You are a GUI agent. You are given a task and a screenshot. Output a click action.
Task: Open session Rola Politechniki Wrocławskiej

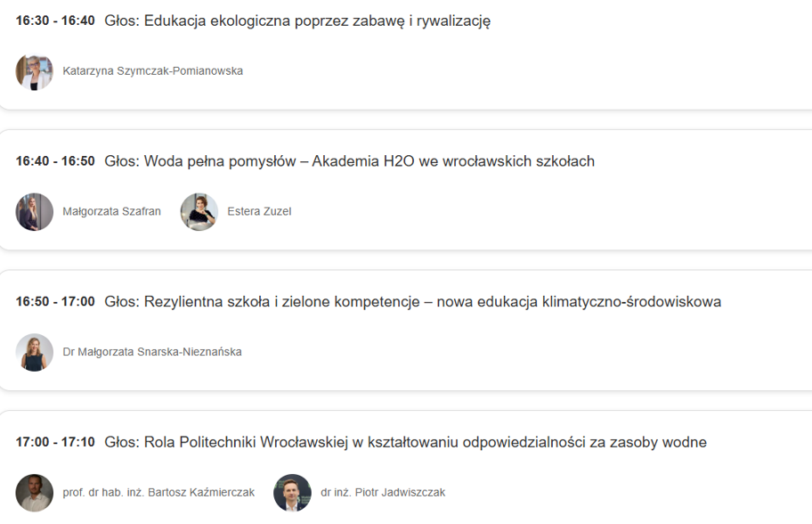point(405,442)
